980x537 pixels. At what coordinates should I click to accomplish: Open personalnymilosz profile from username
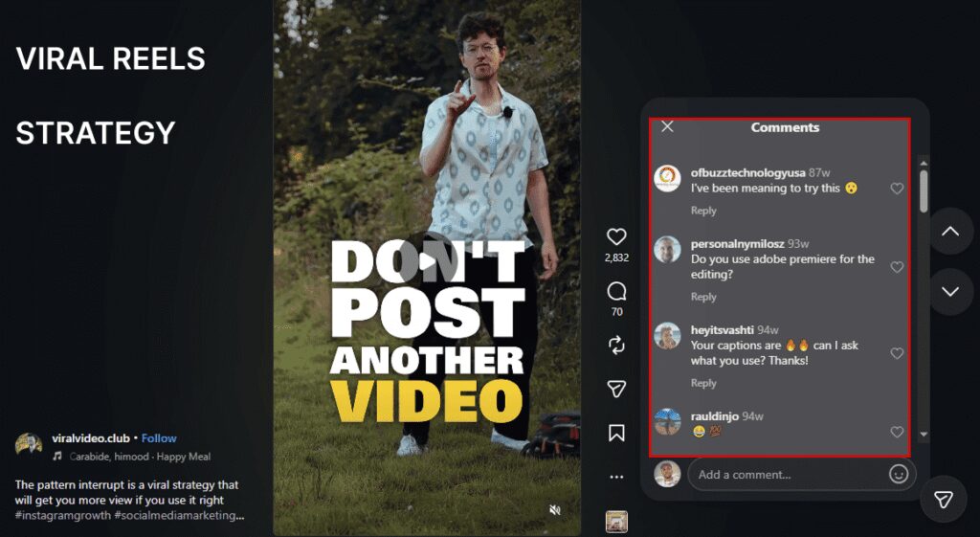737,244
